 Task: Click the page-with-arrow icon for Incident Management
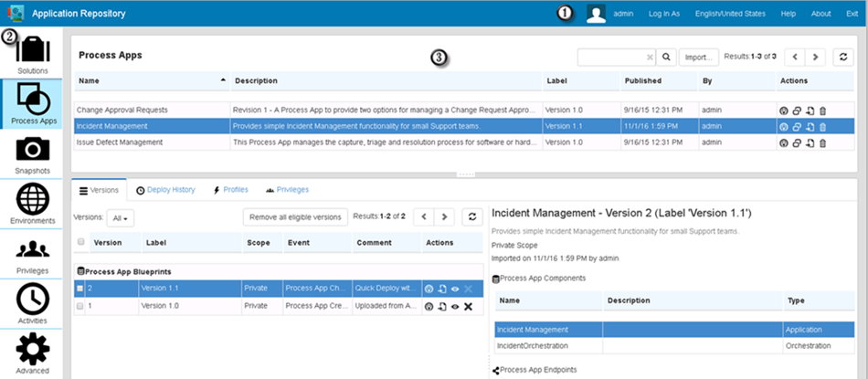(x=810, y=127)
